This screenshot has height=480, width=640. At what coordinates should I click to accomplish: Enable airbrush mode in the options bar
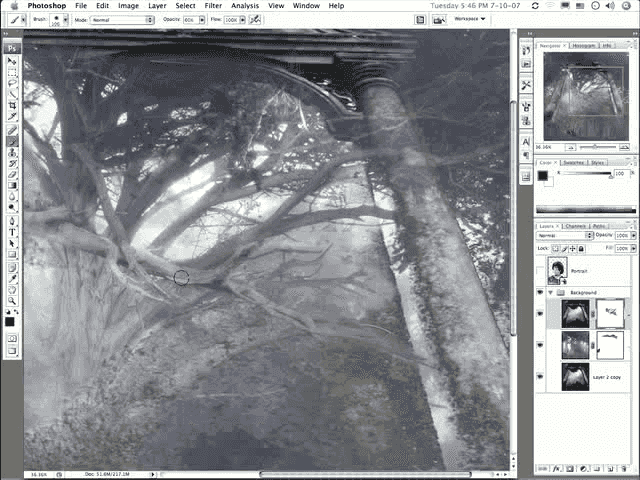[255, 19]
